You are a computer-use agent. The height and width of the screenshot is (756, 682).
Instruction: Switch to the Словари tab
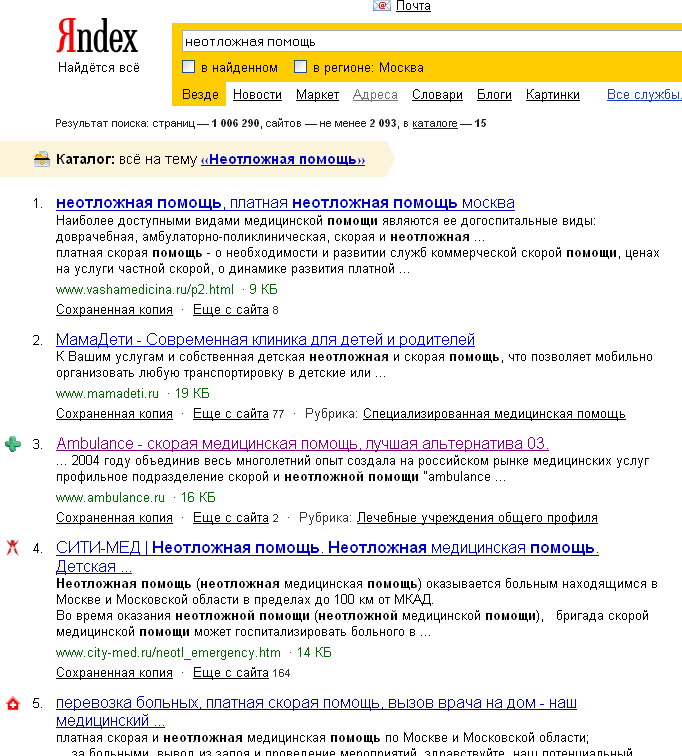[437, 94]
